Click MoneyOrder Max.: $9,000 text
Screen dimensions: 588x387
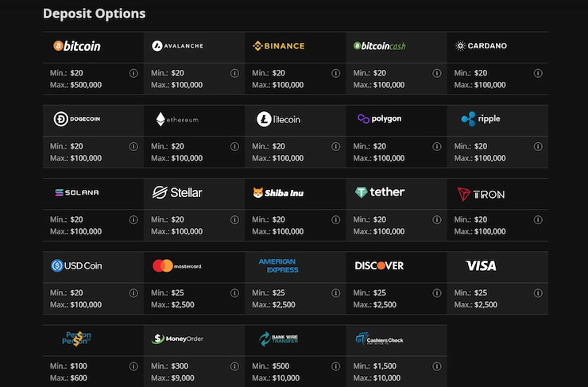[x=173, y=378]
